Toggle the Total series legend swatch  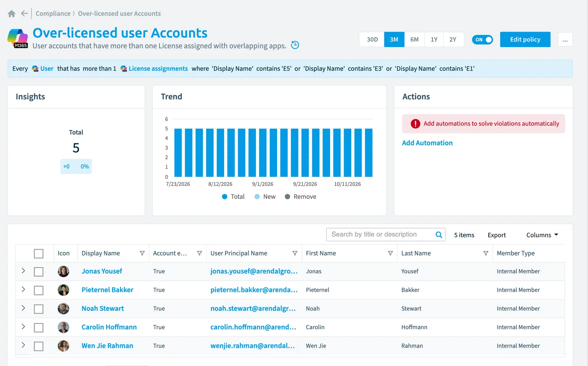click(225, 197)
